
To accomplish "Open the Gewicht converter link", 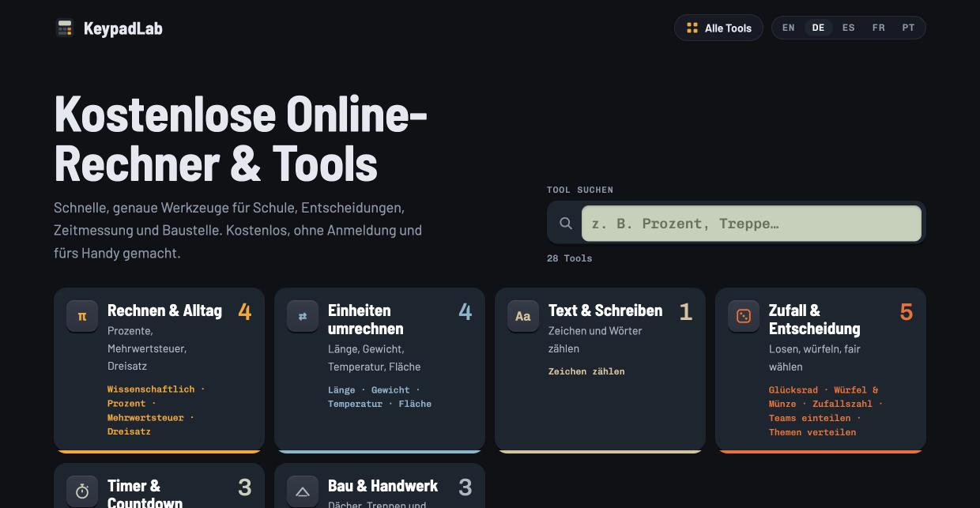I will (x=390, y=390).
